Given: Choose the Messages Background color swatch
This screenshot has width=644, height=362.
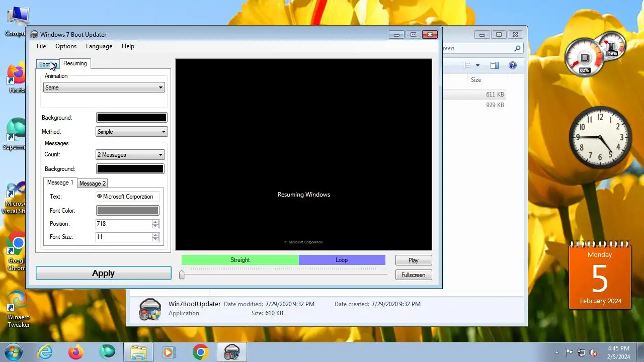Looking at the screenshot, I should tap(130, 169).
